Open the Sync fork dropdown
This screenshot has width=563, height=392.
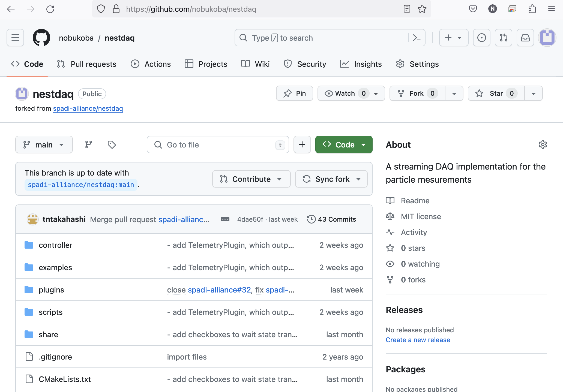pyautogui.click(x=331, y=179)
